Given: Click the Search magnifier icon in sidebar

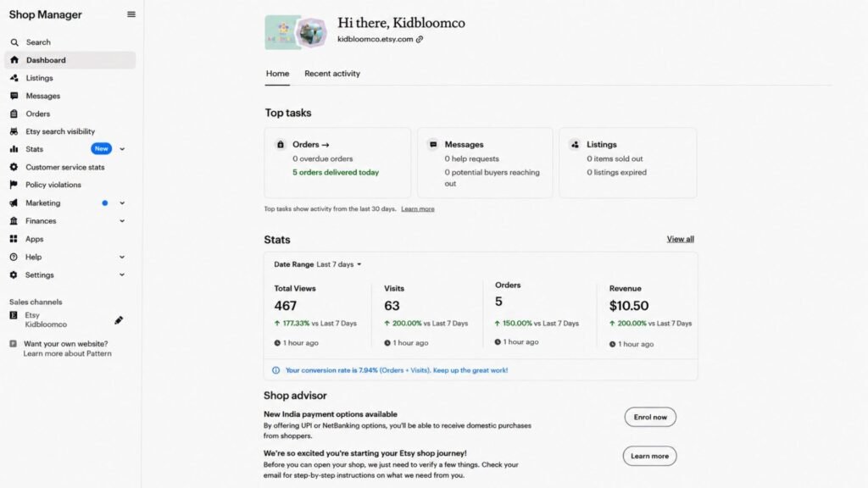Looking at the screenshot, I should [x=14, y=42].
